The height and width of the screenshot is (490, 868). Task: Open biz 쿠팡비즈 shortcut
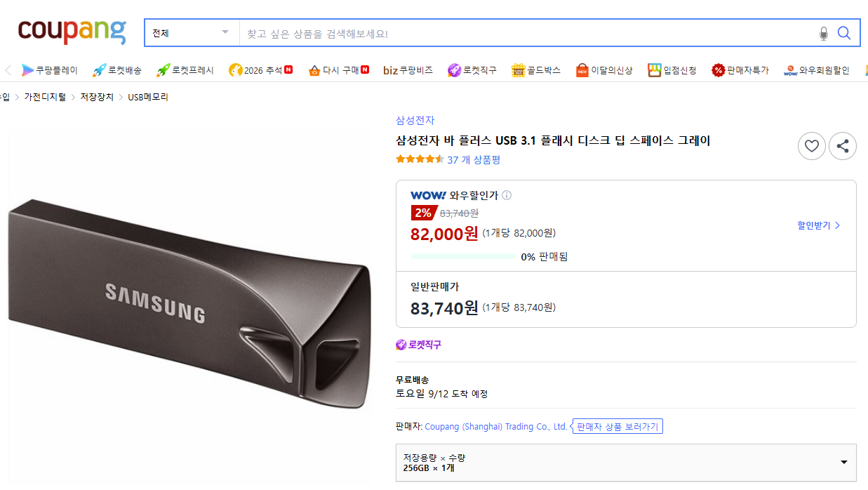[x=408, y=70]
